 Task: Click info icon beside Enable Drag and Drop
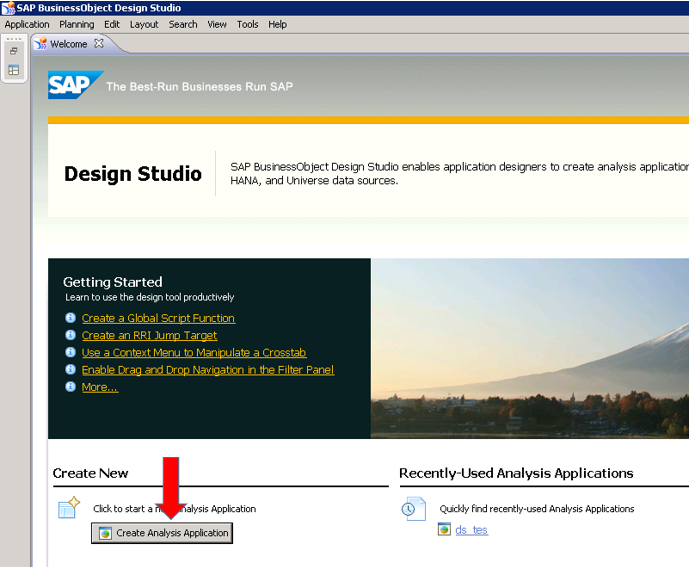pyautogui.click(x=71, y=369)
